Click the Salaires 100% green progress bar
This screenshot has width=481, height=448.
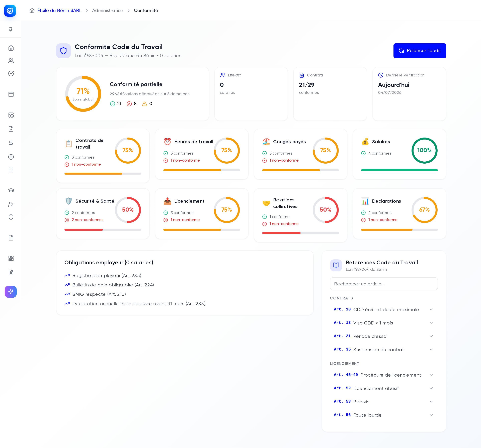click(x=399, y=170)
